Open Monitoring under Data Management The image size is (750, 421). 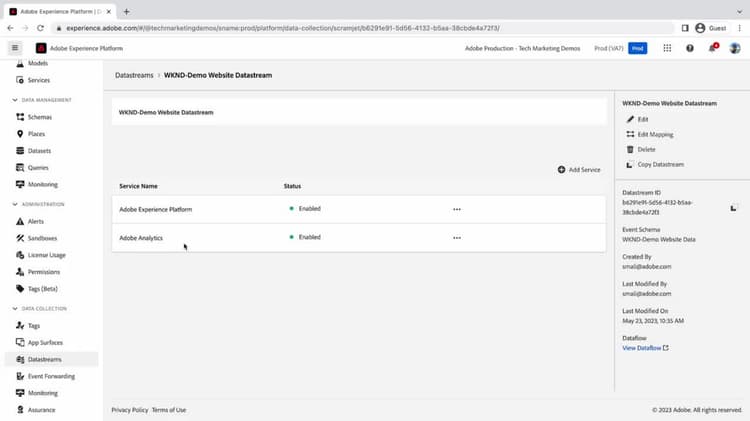42,184
